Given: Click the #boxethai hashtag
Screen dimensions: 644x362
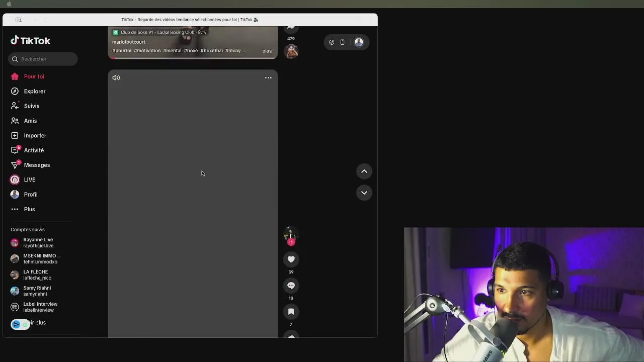Looking at the screenshot, I should pyautogui.click(x=211, y=51).
